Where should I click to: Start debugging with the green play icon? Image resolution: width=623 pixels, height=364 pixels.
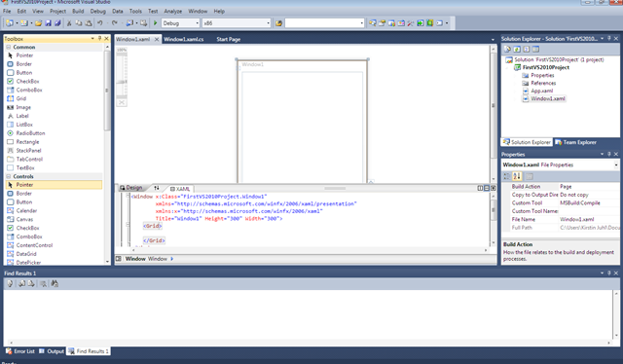point(156,23)
